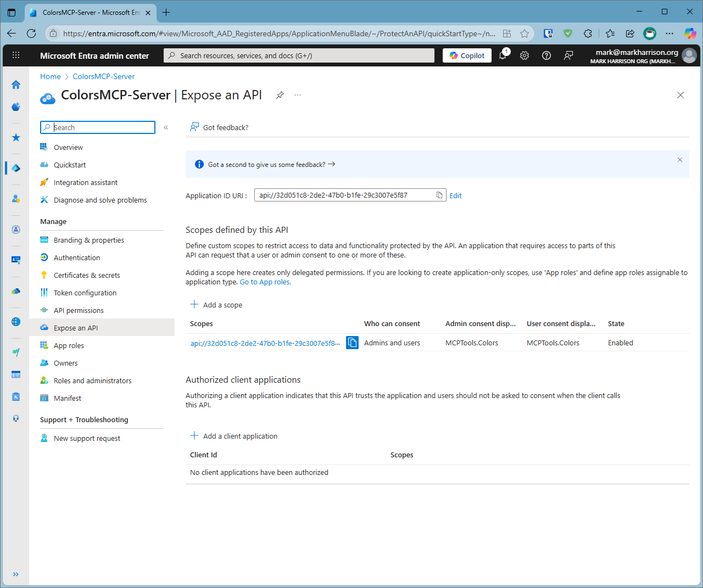Click the Add a scope link
703x588 pixels.
[222, 305]
